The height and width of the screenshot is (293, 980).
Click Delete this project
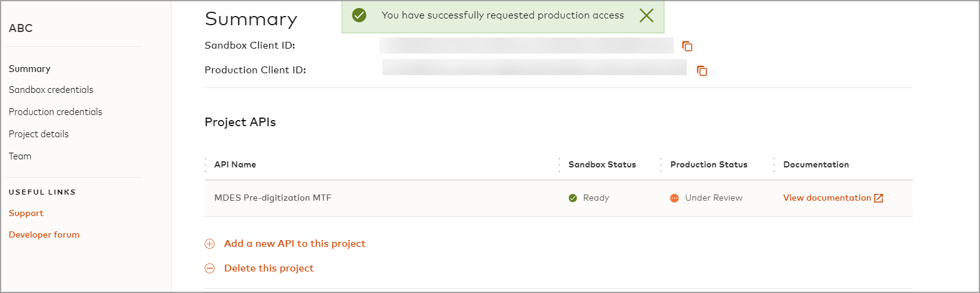coord(269,268)
